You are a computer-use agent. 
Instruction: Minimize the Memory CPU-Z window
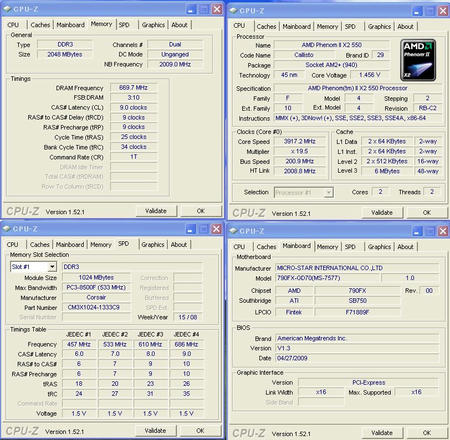[x=191, y=9]
